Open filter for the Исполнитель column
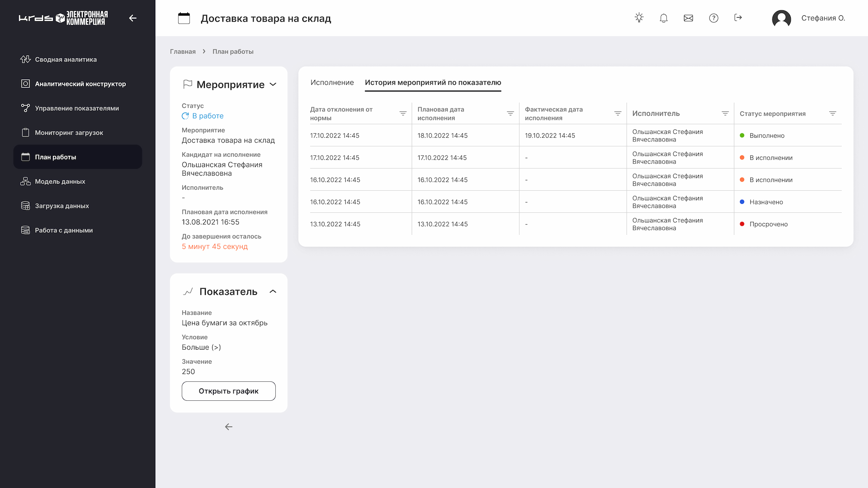The height and width of the screenshot is (488, 868). [725, 113]
